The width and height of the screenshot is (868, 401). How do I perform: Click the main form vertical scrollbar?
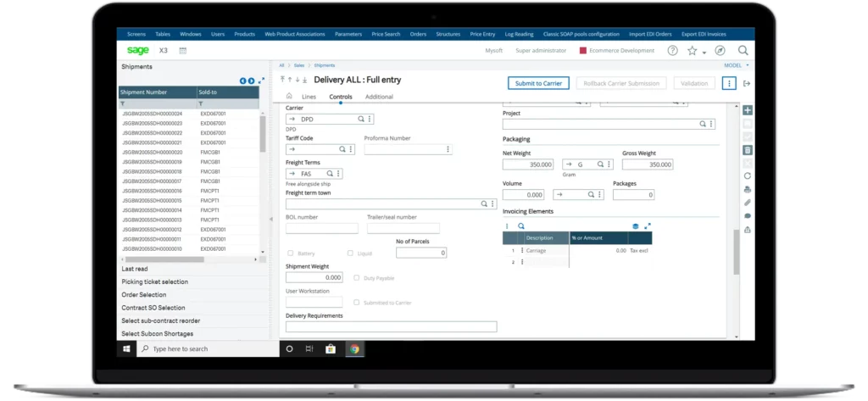click(x=737, y=252)
